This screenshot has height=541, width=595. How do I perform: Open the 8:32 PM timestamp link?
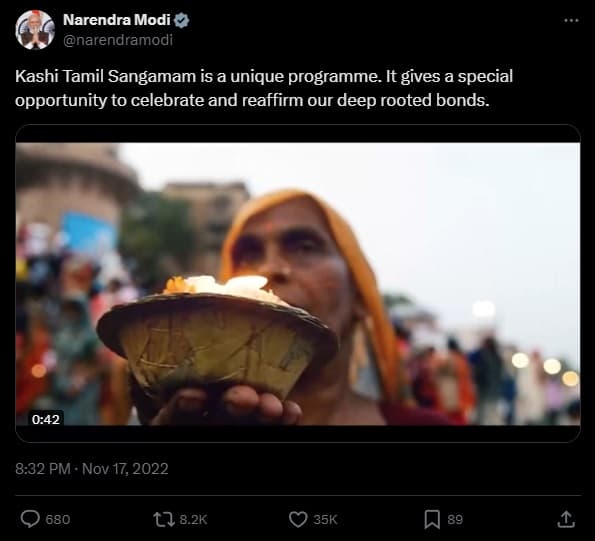pos(43,469)
